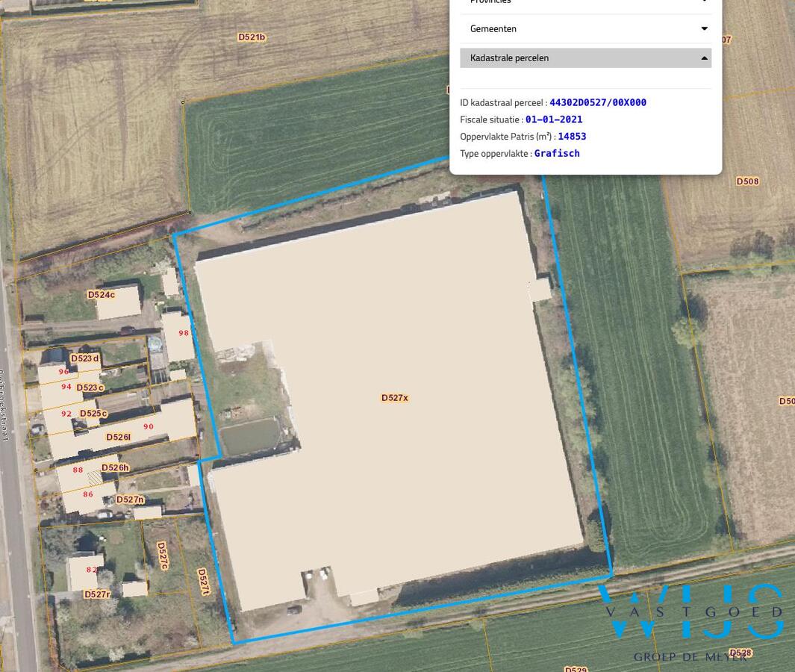795x672 pixels.
Task: Select parcel label D524c
Action: pyautogui.click(x=101, y=294)
